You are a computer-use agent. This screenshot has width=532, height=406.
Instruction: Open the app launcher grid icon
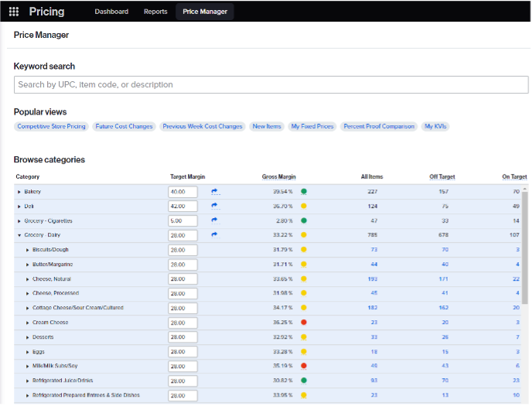(x=13, y=12)
